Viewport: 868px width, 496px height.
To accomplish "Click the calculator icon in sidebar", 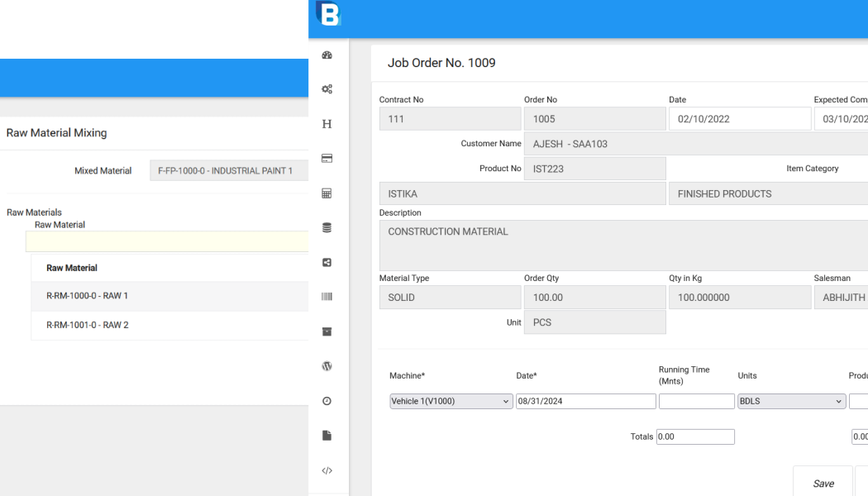I will pos(327,193).
